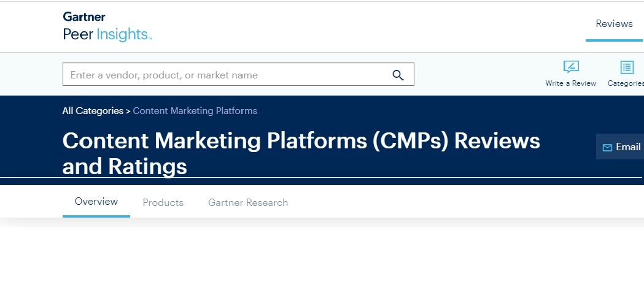Switch to the Products tab
Screen dimensions: 644x282
(163, 202)
